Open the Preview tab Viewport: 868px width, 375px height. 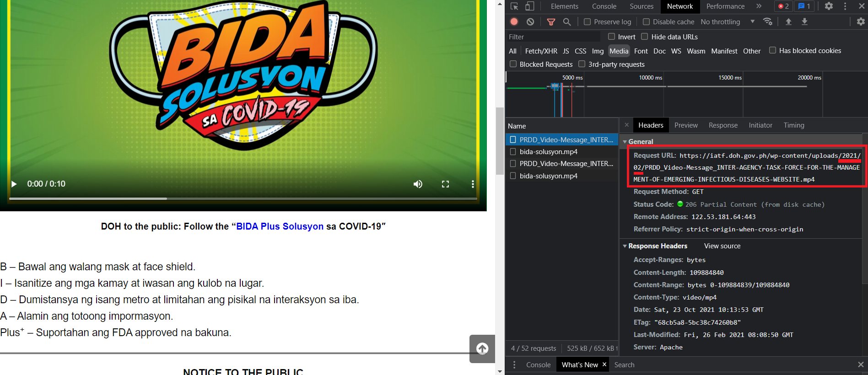click(686, 125)
